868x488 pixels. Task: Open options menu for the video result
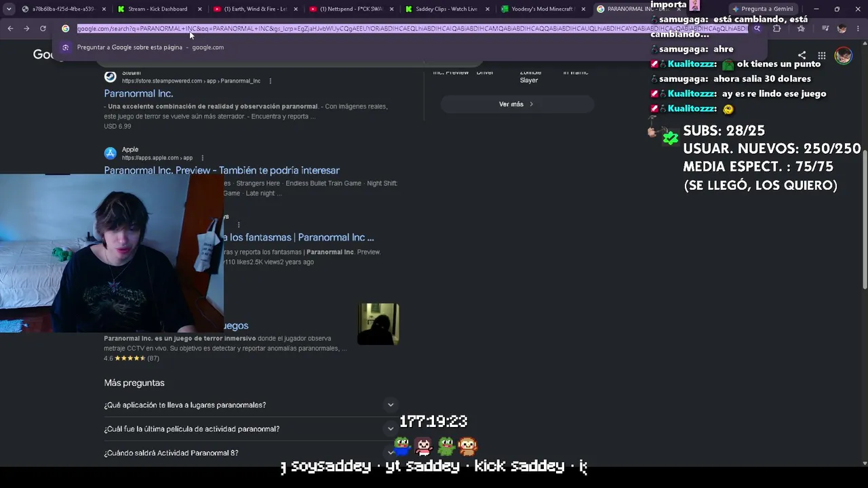tap(239, 224)
